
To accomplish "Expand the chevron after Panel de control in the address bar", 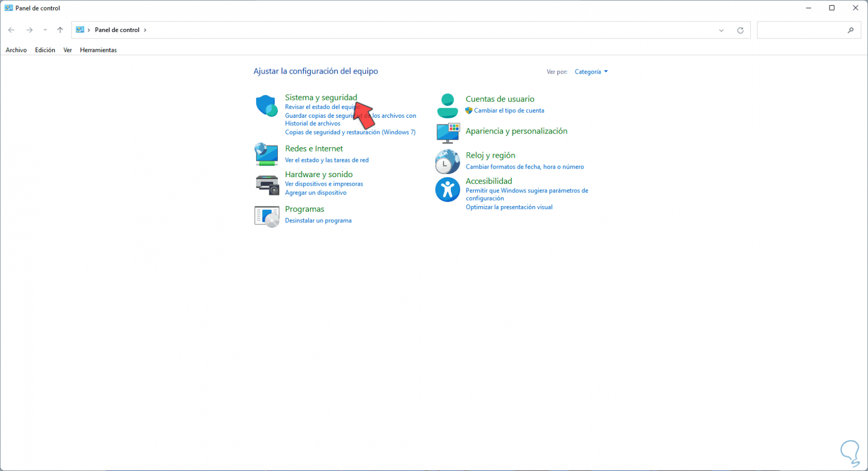I will [145, 30].
